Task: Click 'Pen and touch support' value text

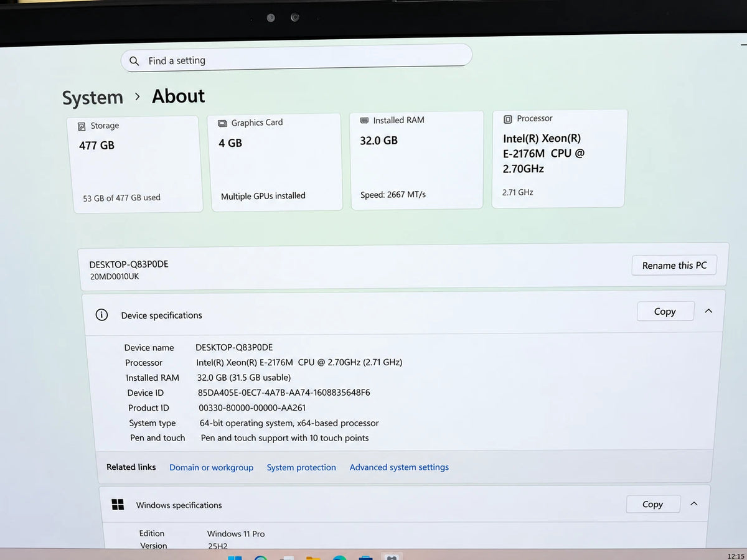Action: (x=284, y=438)
